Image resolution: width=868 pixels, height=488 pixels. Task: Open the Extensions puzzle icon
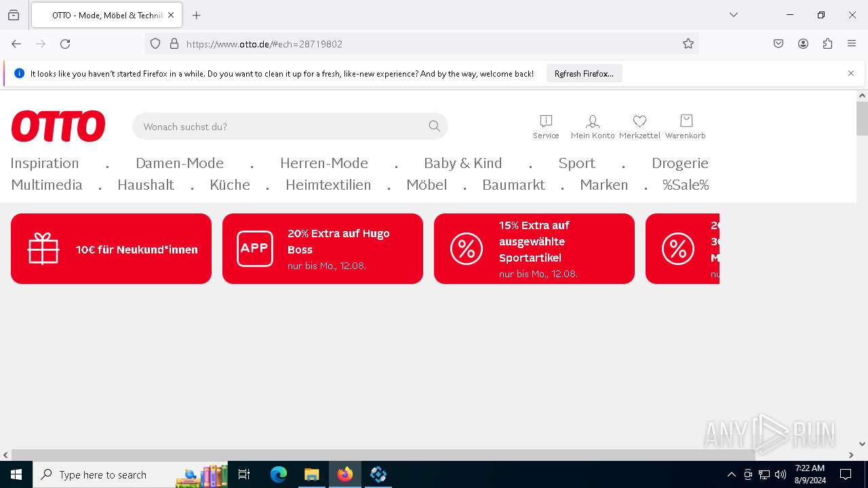[827, 43]
